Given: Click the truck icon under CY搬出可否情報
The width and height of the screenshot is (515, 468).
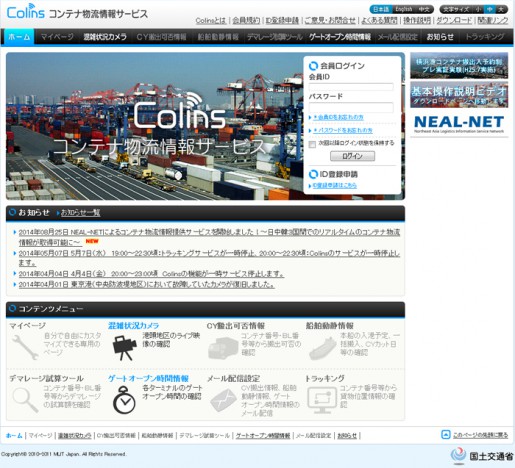Looking at the screenshot, I should (223, 348).
